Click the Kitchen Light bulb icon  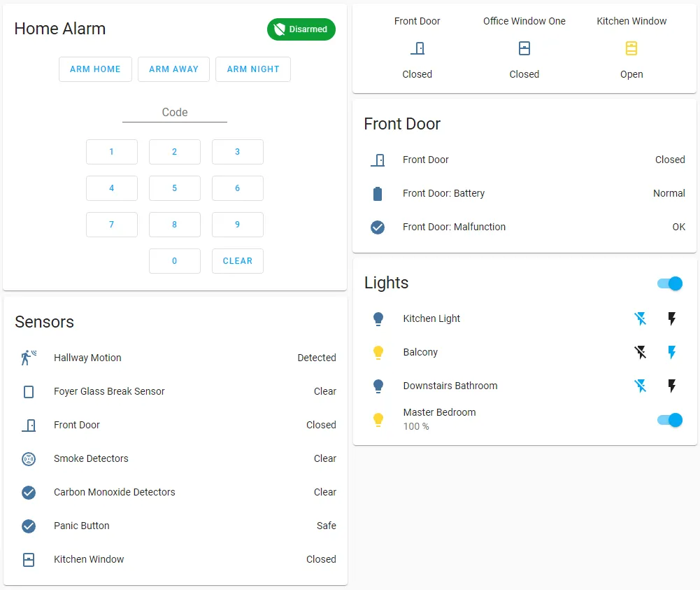click(x=378, y=319)
